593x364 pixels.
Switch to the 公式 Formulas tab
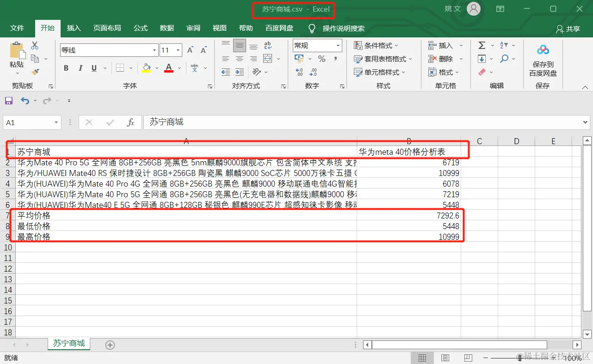141,28
